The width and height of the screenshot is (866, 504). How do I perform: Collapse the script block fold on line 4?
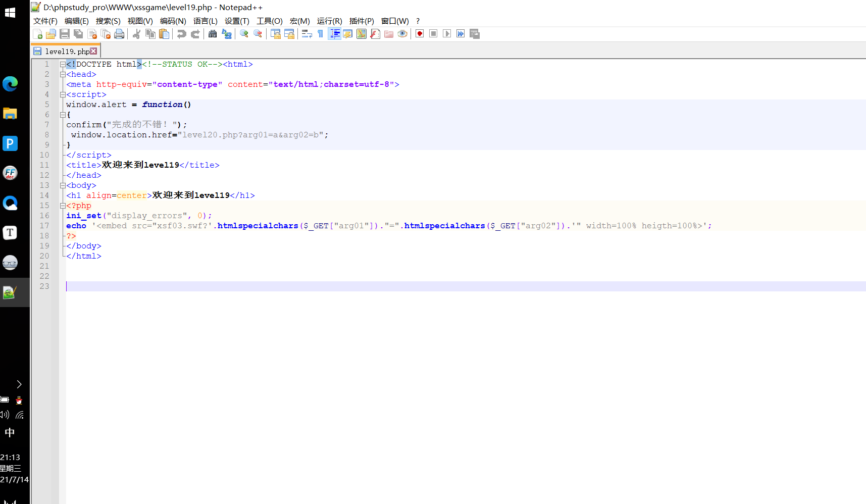[63, 94]
